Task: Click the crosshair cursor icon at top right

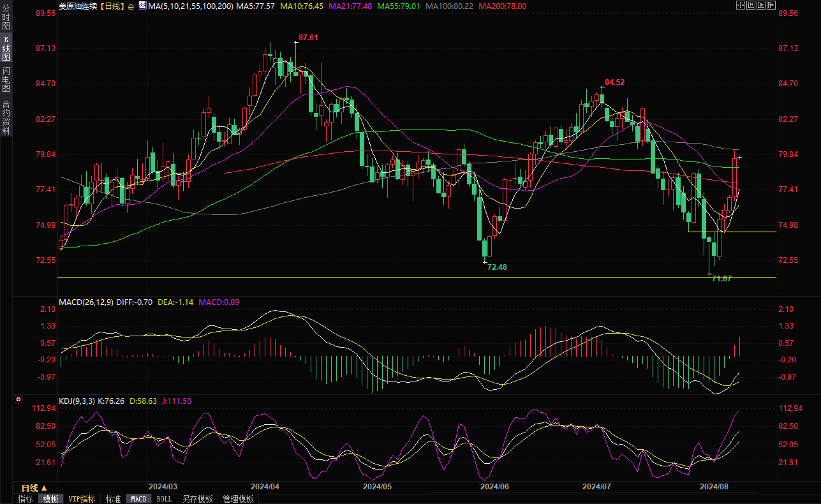Action: click(740, 5)
